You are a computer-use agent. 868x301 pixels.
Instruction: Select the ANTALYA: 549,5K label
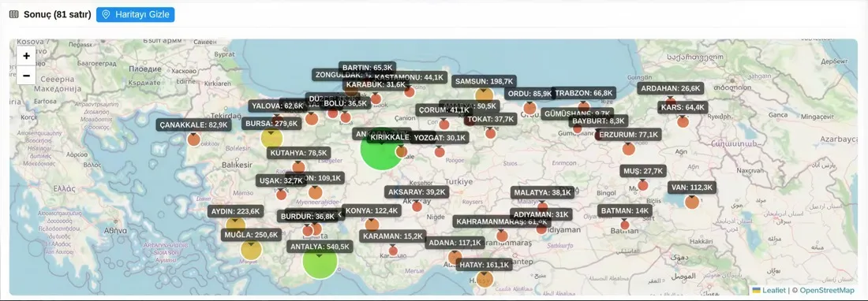(320, 247)
